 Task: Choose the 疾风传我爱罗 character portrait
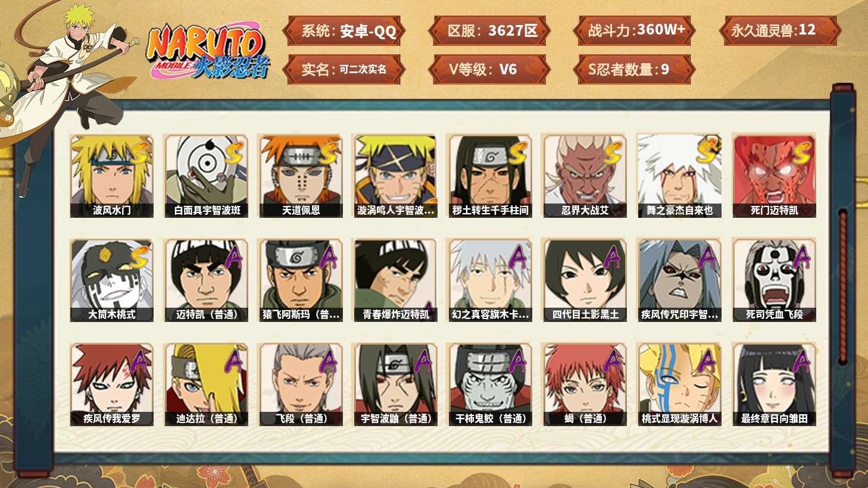tap(111, 384)
